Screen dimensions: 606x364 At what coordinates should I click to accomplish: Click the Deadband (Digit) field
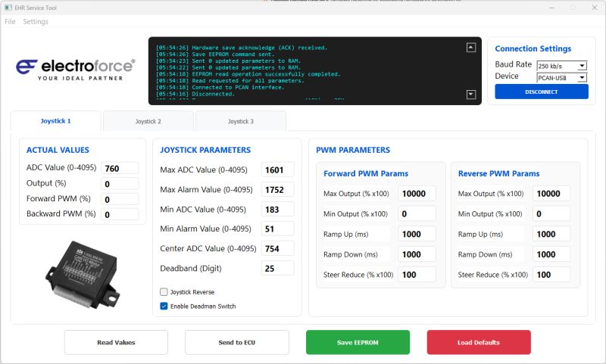277,269
